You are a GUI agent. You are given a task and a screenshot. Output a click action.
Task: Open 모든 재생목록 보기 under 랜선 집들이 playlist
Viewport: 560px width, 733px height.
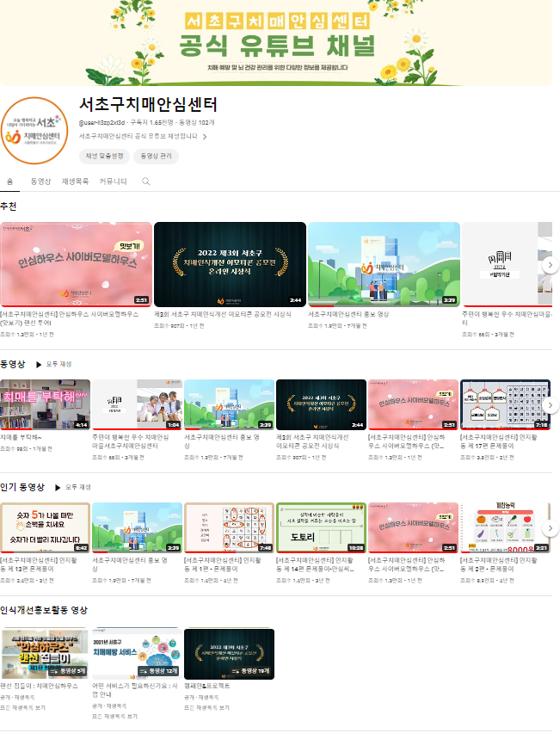(x=23, y=708)
